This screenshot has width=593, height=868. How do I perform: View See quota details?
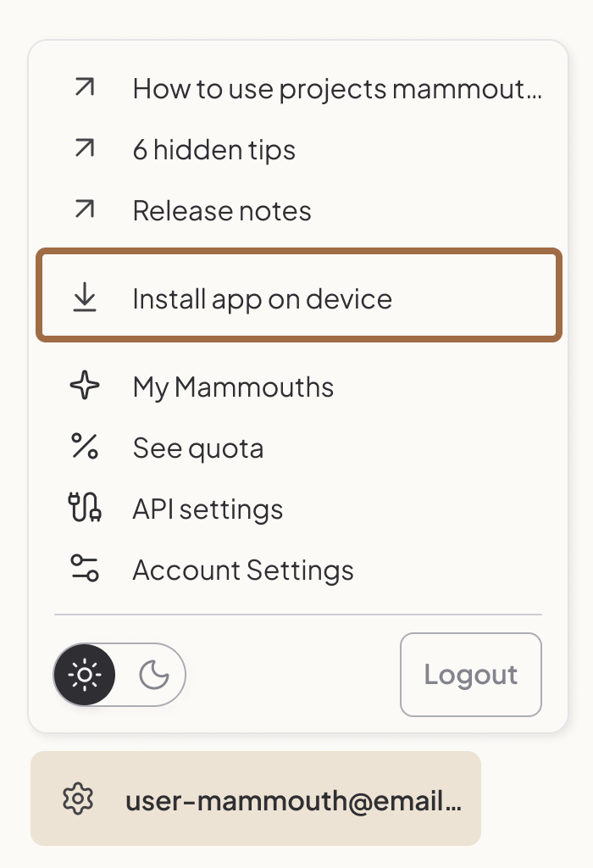(x=198, y=448)
